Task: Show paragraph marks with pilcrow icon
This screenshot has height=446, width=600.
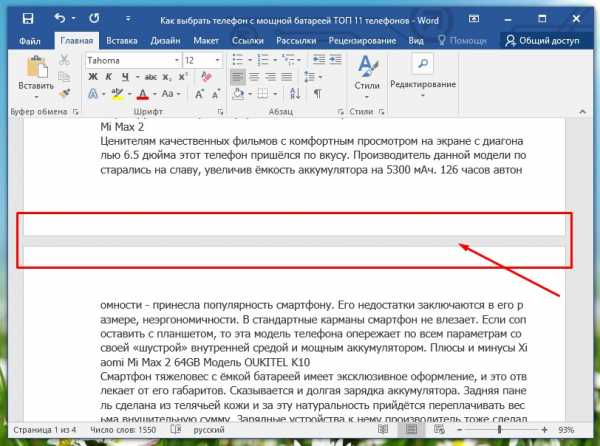Action: click(317, 93)
